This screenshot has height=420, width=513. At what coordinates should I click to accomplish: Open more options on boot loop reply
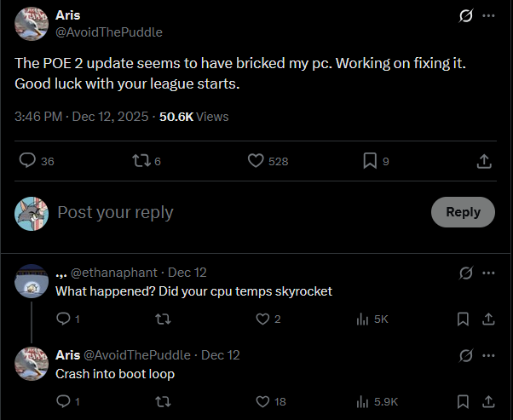(488, 354)
